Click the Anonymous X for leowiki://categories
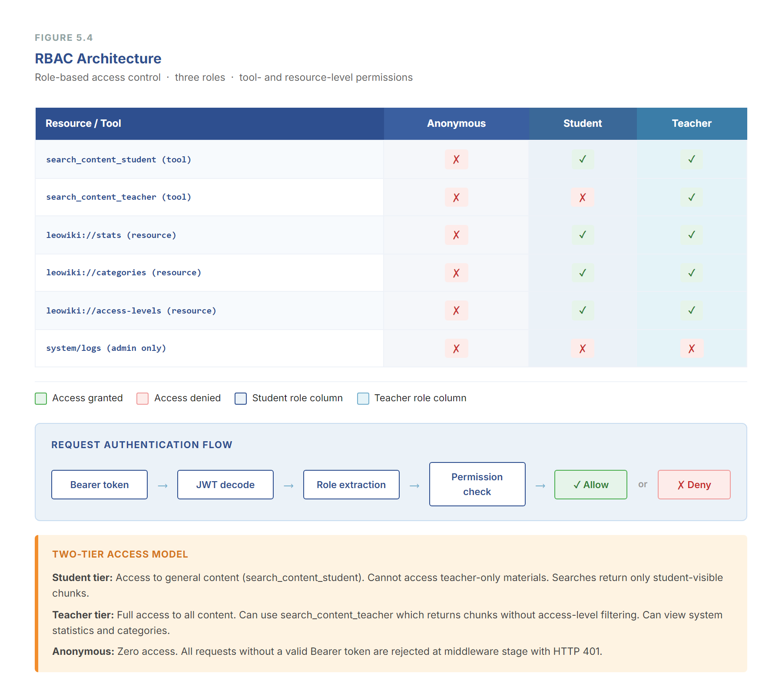This screenshot has width=782, height=700. pos(456,273)
